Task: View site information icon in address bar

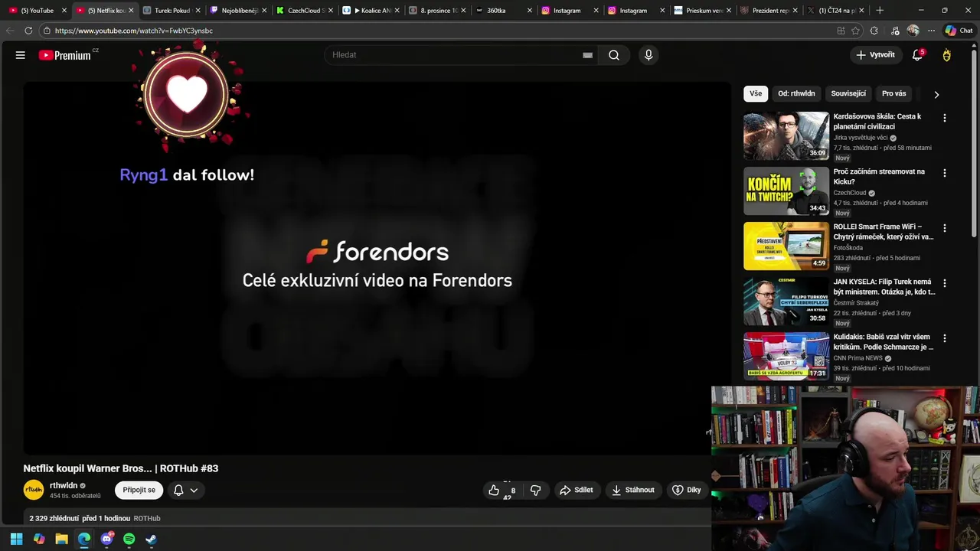Action: (x=47, y=31)
